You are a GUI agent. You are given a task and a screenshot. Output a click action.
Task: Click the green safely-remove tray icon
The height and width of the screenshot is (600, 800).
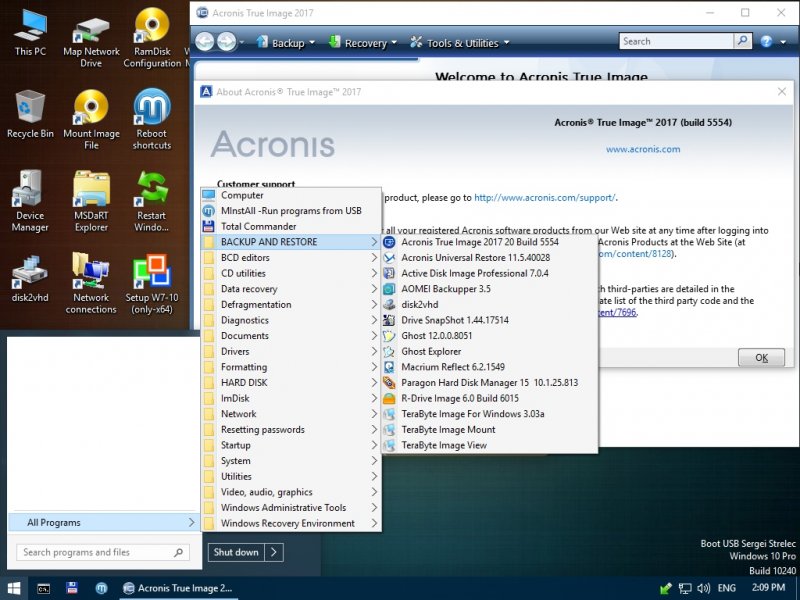[x=666, y=588]
